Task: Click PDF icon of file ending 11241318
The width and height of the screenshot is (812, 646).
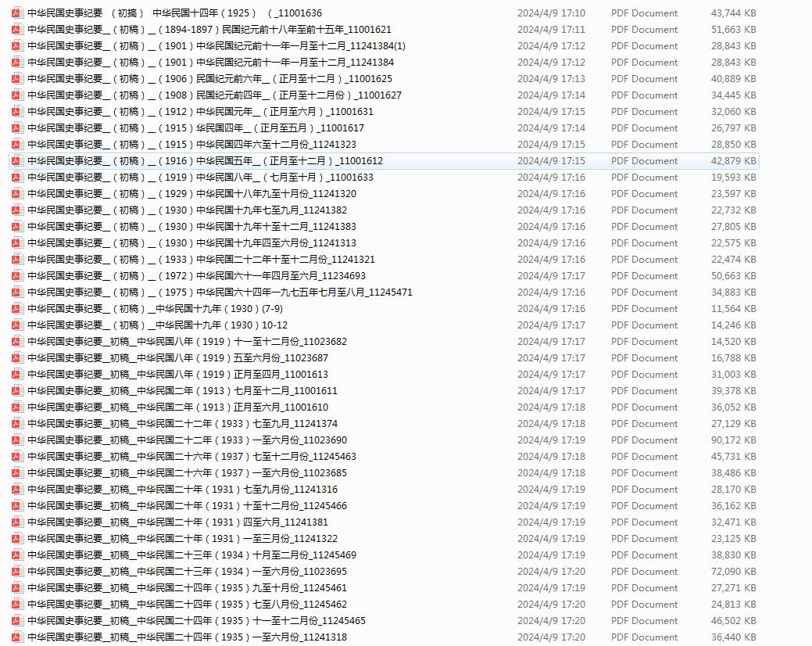Action: pos(16,637)
